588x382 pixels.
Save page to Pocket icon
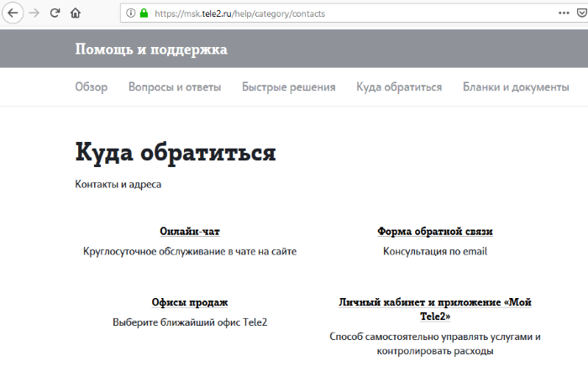tap(583, 13)
